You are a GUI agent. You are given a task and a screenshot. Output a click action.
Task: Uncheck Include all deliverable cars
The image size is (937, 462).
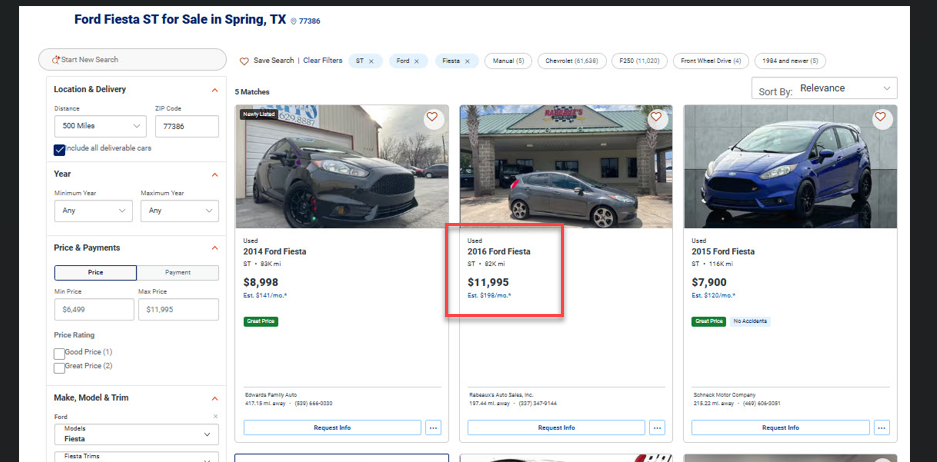(60, 149)
